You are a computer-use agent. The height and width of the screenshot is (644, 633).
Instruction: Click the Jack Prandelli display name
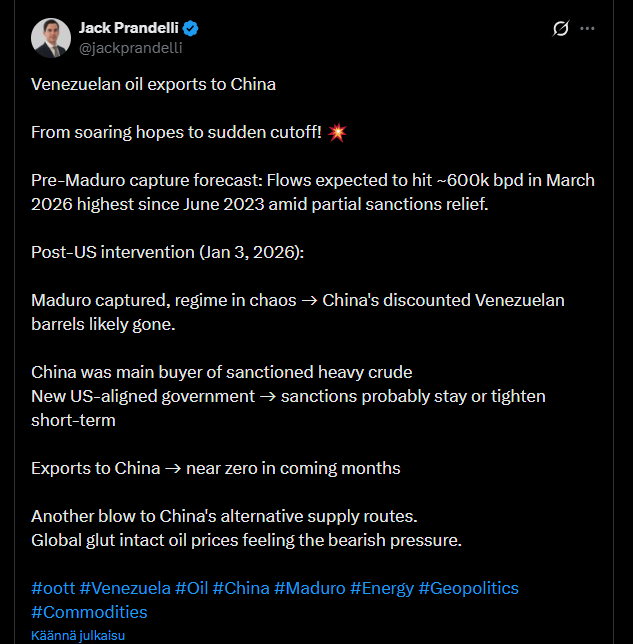[x=128, y=28]
